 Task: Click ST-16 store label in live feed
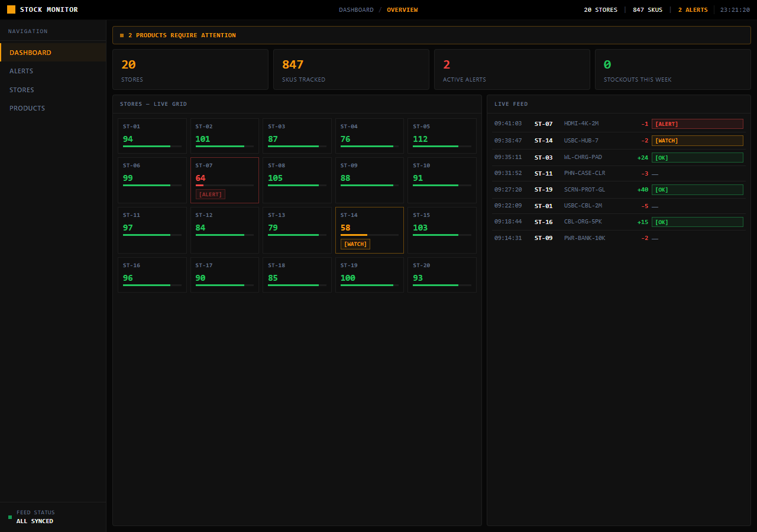coord(544,222)
